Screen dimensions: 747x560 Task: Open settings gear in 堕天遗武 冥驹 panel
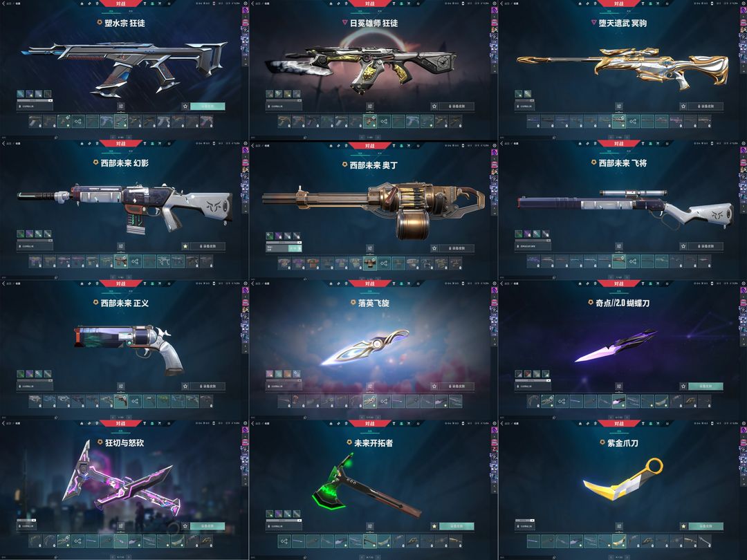point(744,4)
